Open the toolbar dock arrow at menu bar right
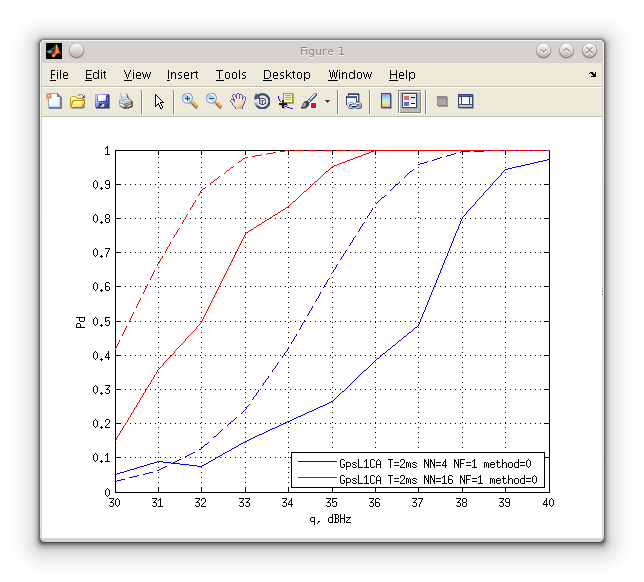Image resolution: width=644 pixels, height=582 pixels. tap(592, 75)
